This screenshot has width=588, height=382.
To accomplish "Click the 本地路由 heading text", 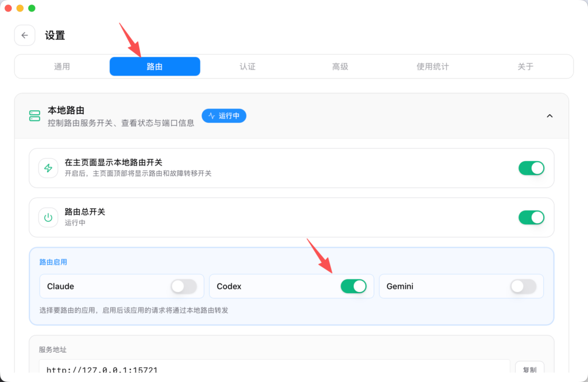I will [66, 111].
